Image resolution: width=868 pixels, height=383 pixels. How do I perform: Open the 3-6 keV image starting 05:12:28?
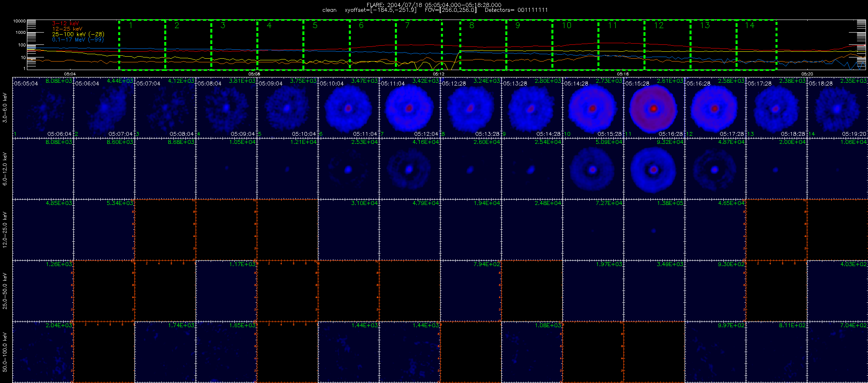(x=471, y=108)
